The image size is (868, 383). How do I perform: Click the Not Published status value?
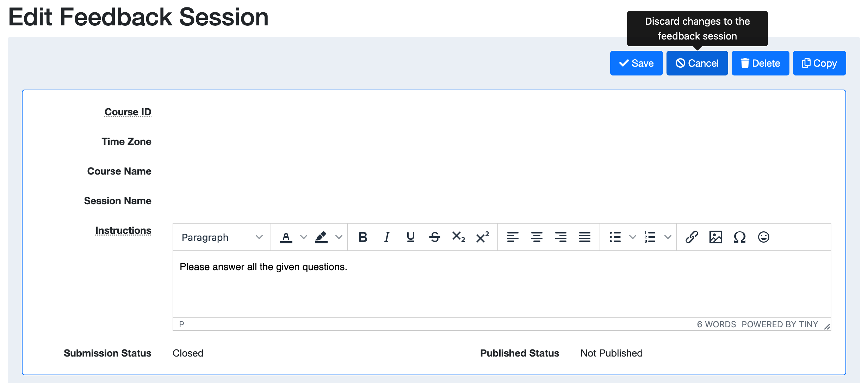click(x=612, y=353)
